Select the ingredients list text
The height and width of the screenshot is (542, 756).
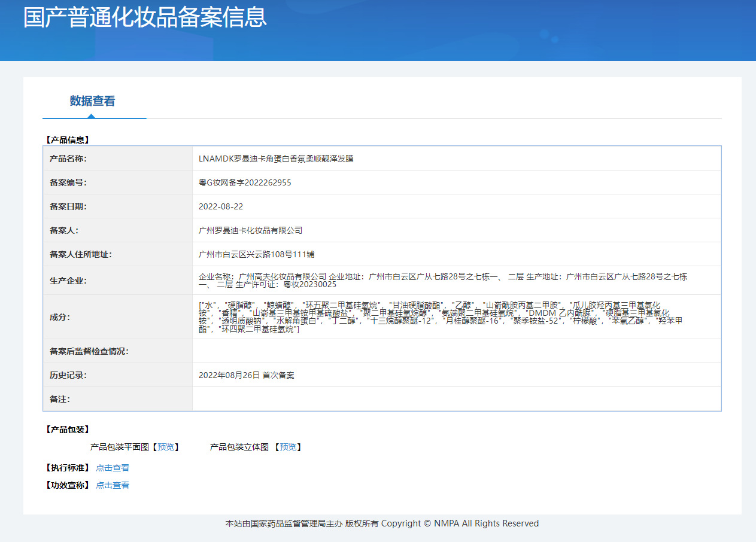(441, 317)
